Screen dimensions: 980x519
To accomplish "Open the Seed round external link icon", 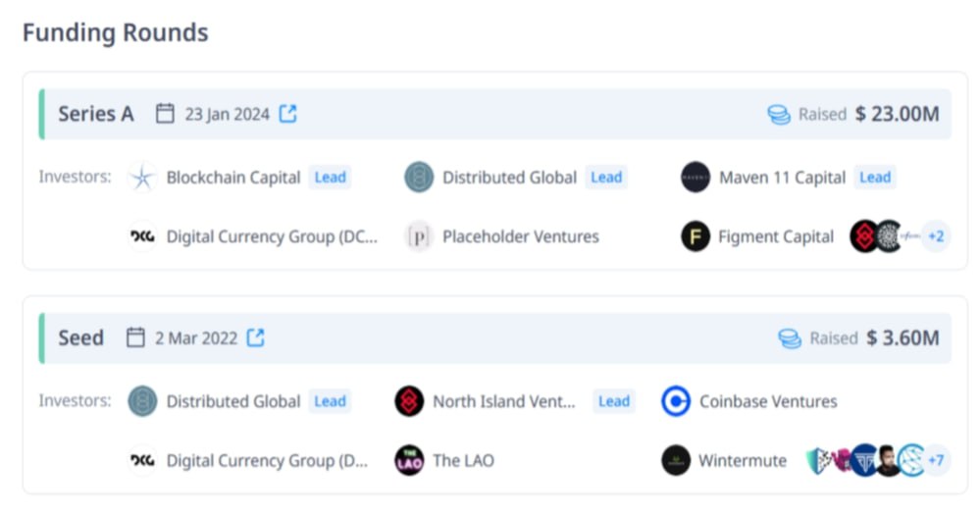I will (256, 337).
